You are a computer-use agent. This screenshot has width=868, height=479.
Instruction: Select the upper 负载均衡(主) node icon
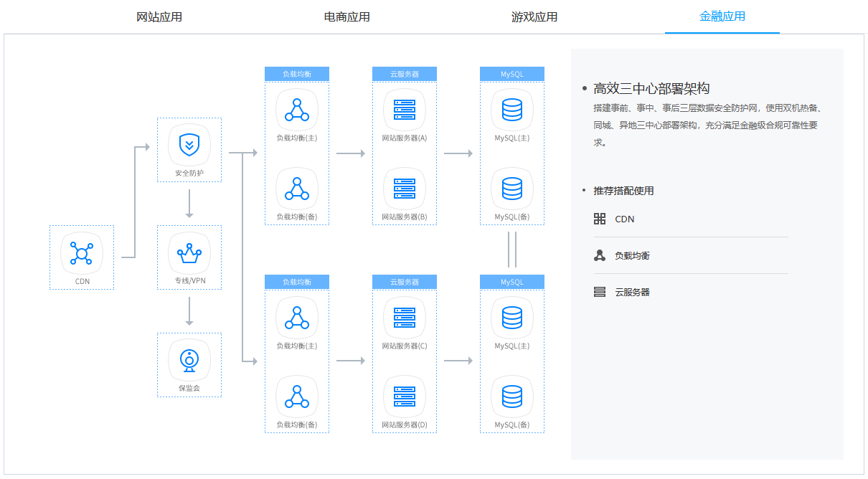coord(296,109)
